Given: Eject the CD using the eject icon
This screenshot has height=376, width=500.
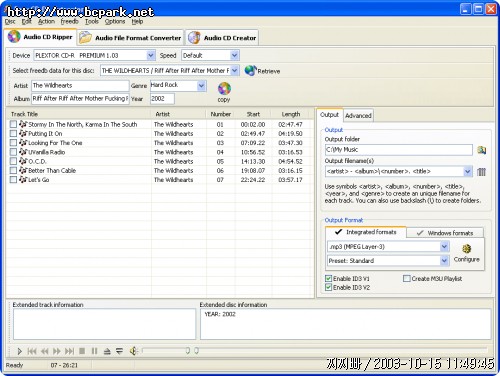Looking at the screenshot, I should [107, 351].
